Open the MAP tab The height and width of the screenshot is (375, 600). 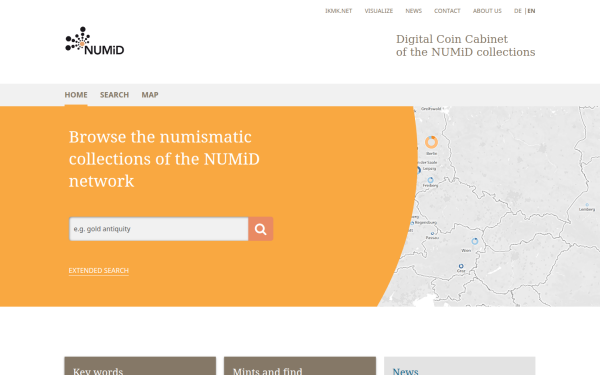click(150, 95)
